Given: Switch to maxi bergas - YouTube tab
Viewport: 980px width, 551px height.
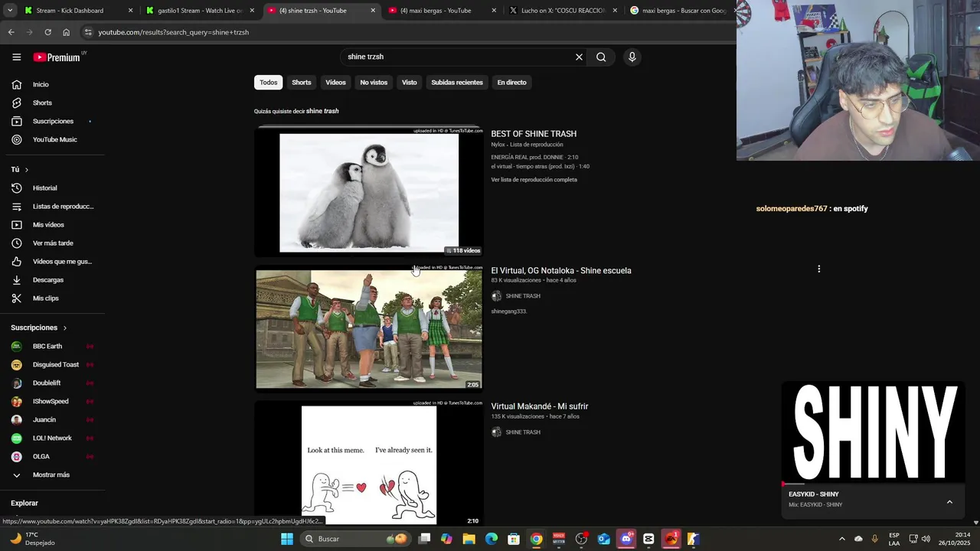Looking at the screenshot, I should (x=436, y=11).
